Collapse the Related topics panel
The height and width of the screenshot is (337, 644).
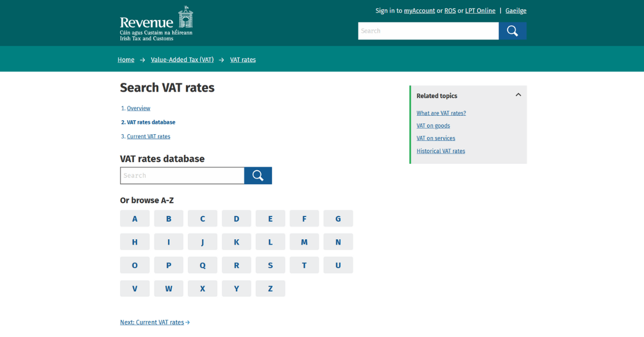pyautogui.click(x=518, y=94)
